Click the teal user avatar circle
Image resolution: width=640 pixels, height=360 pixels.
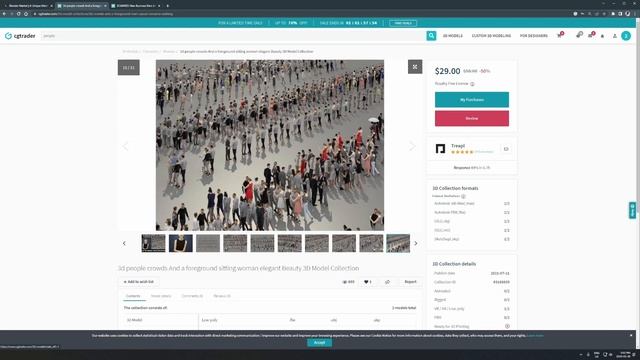coord(626,36)
